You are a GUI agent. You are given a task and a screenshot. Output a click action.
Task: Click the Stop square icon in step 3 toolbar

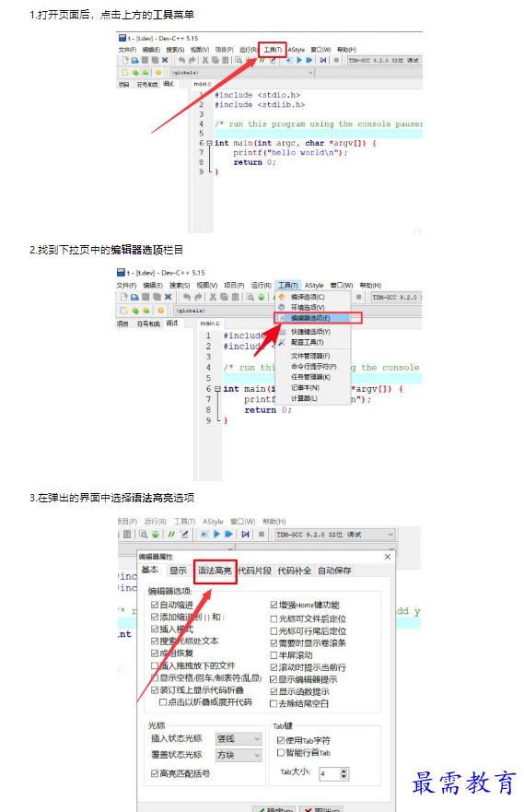pyautogui.click(x=262, y=534)
